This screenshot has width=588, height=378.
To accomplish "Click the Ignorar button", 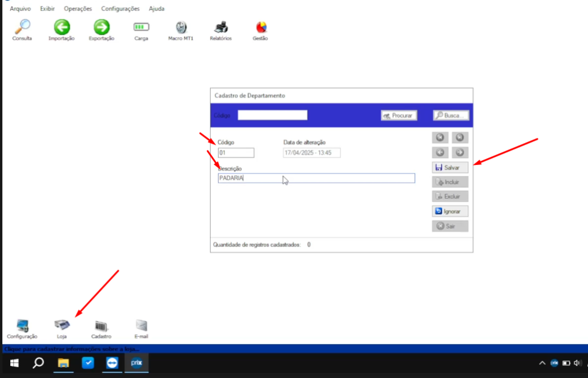I will [x=450, y=211].
